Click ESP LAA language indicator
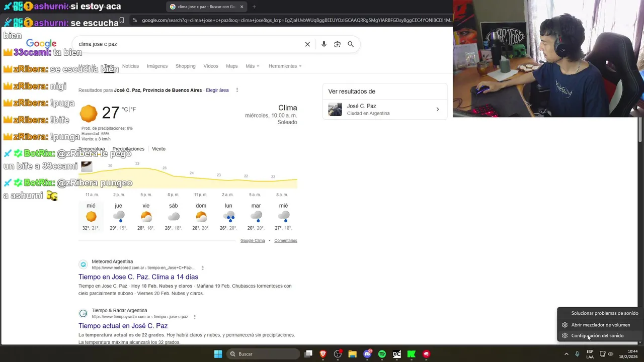 coord(590,354)
